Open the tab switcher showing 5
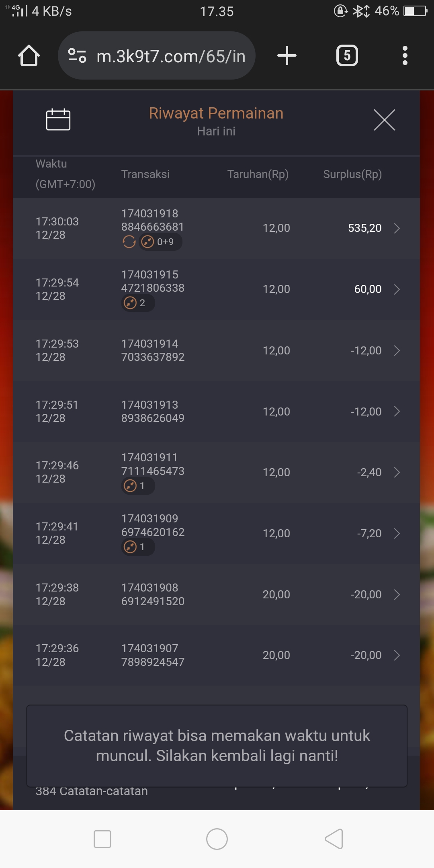 click(347, 55)
